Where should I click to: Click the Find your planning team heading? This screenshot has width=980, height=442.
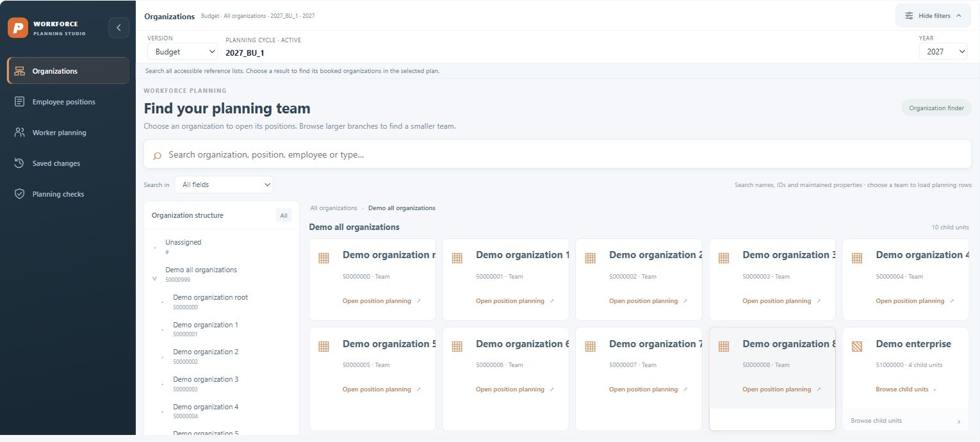point(227,108)
